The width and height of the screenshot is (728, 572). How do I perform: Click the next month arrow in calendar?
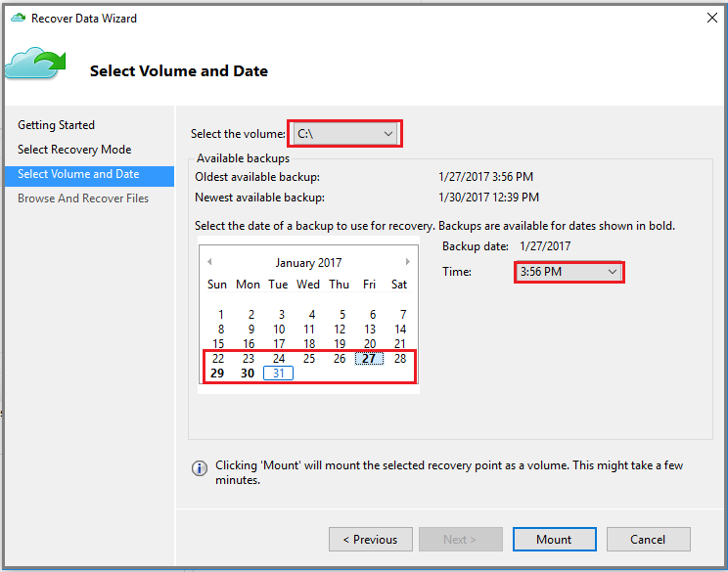[408, 262]
